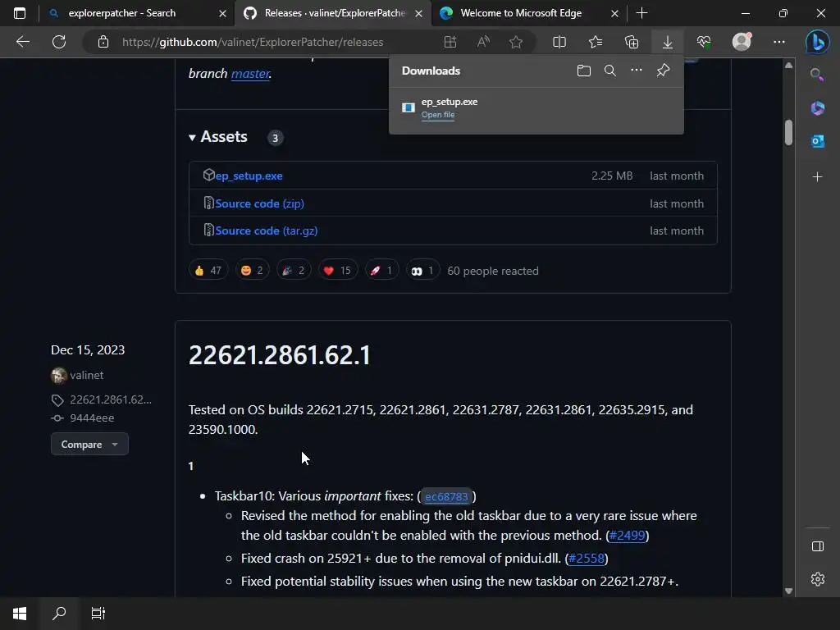This screenshot has width=840, height=630.
Task: Click the 60 people reacted text
Action: (x=493, y=271)
